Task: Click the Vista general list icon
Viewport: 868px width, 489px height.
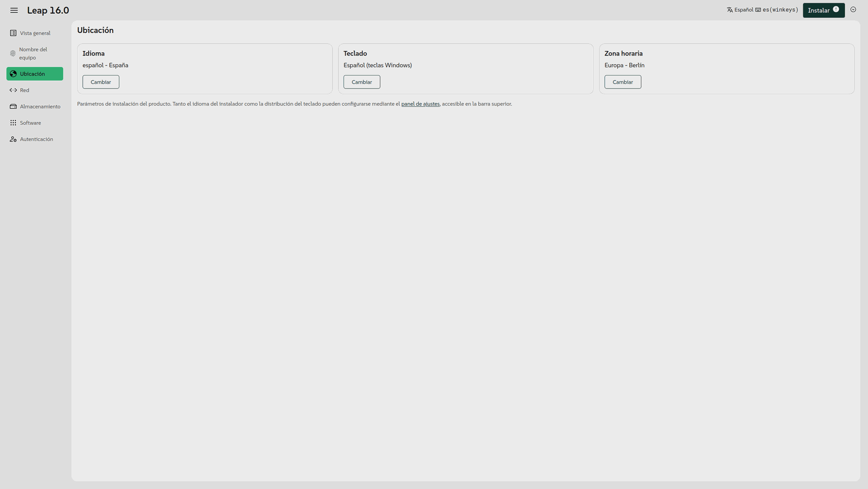Action: (13, 33)
